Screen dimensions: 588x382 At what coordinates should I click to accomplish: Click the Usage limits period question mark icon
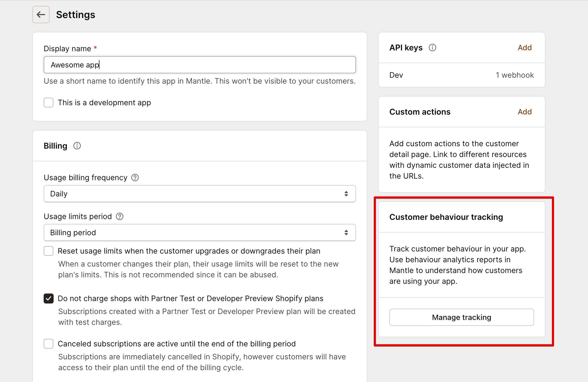click(x=119, y=216)
